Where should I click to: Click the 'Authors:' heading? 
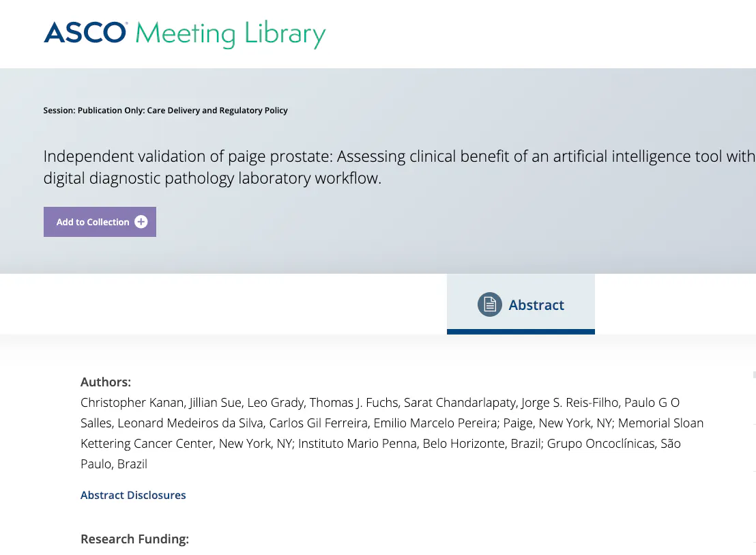(106, 382)
